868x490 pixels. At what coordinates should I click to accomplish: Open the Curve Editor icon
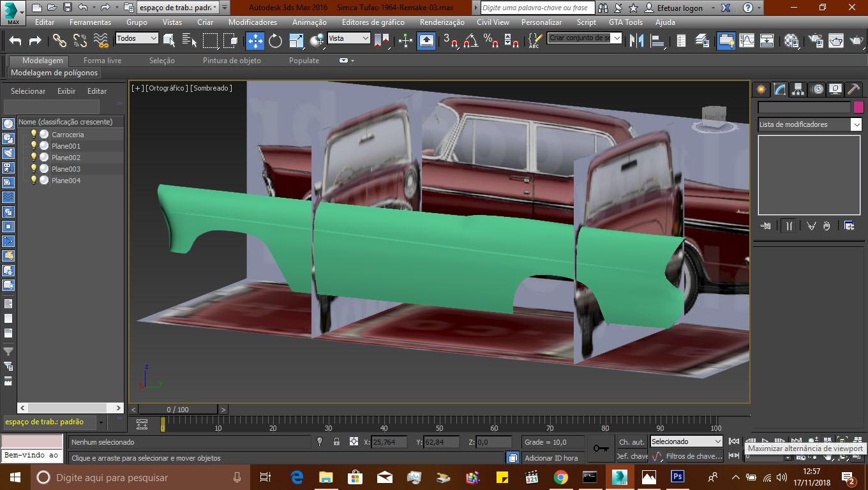(x=747, y=41)
